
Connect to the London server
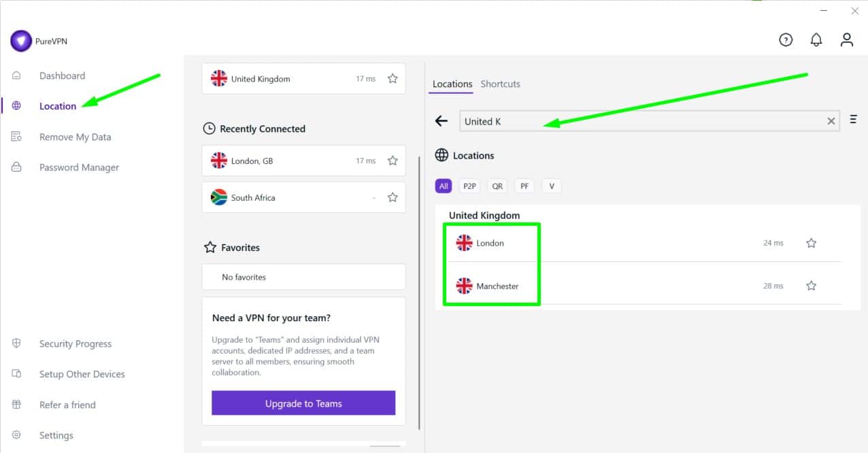(x=645, y=243)
